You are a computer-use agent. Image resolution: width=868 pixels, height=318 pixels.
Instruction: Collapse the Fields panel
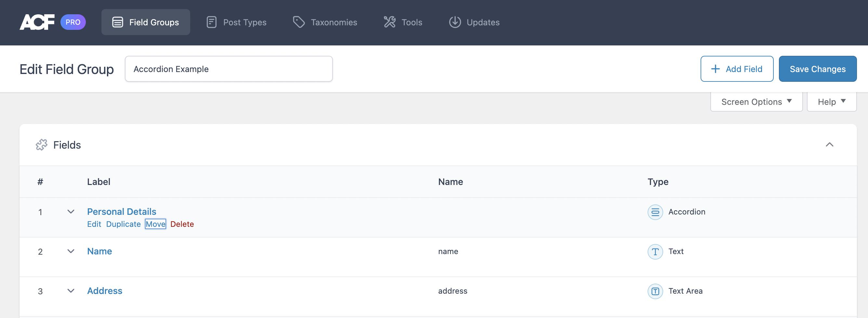tap(829, 145)
